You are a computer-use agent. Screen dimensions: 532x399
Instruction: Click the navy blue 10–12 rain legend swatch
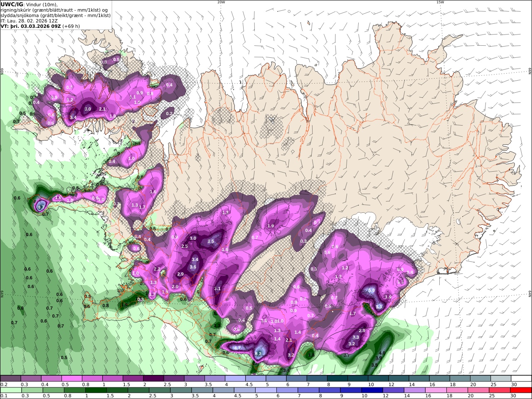point(372,390)
